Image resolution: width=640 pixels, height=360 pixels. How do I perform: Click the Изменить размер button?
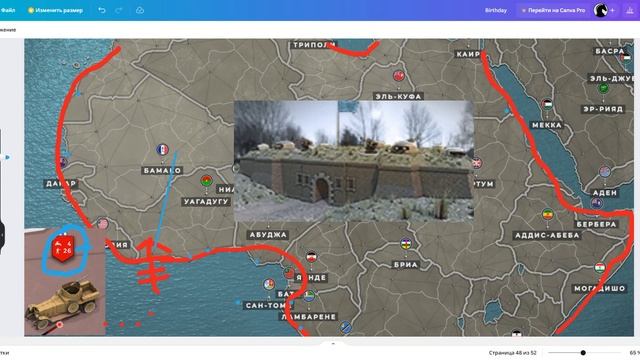tap(56, 10)
